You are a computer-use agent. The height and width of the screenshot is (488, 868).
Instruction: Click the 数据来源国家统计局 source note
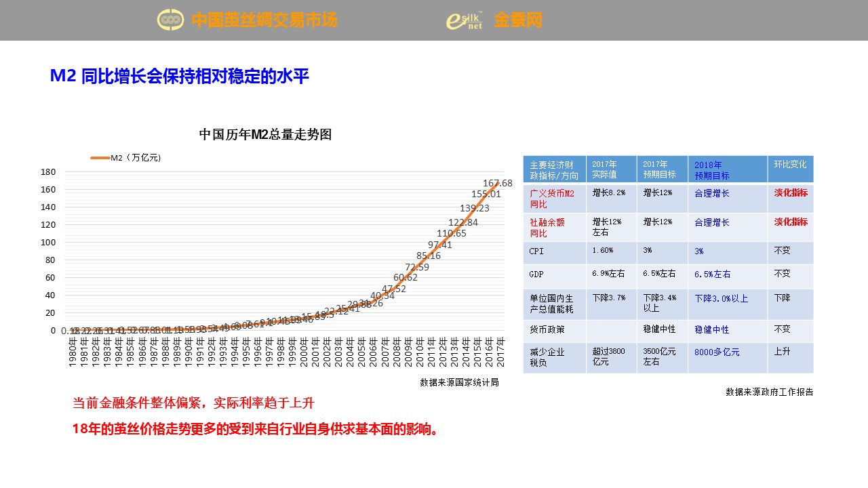coord(459,382)
